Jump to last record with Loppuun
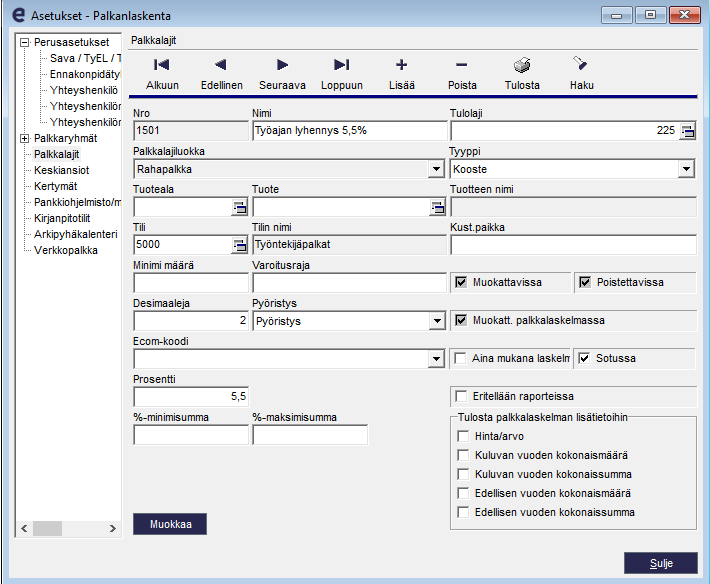Viewport: 710px width, 584px height. (342, 73)
